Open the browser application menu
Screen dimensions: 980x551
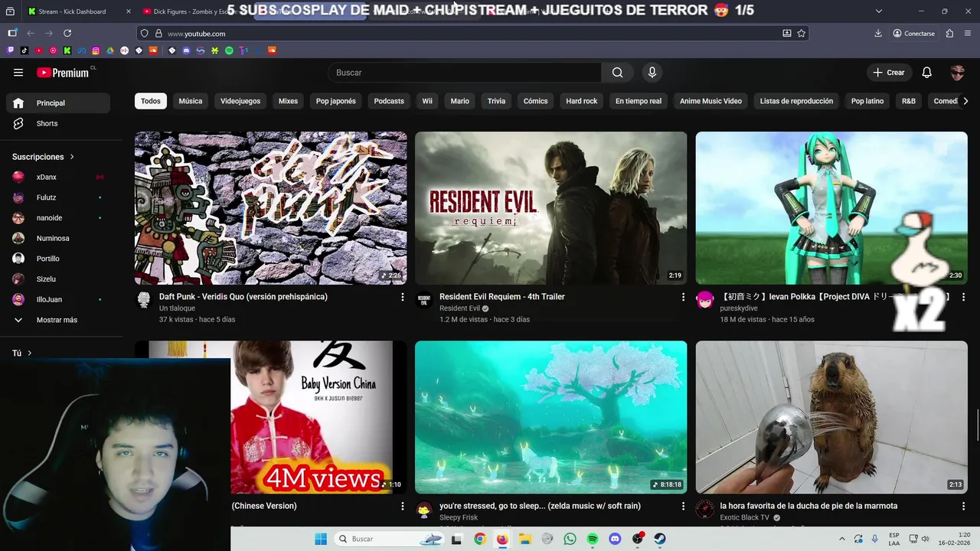point(969,34)
